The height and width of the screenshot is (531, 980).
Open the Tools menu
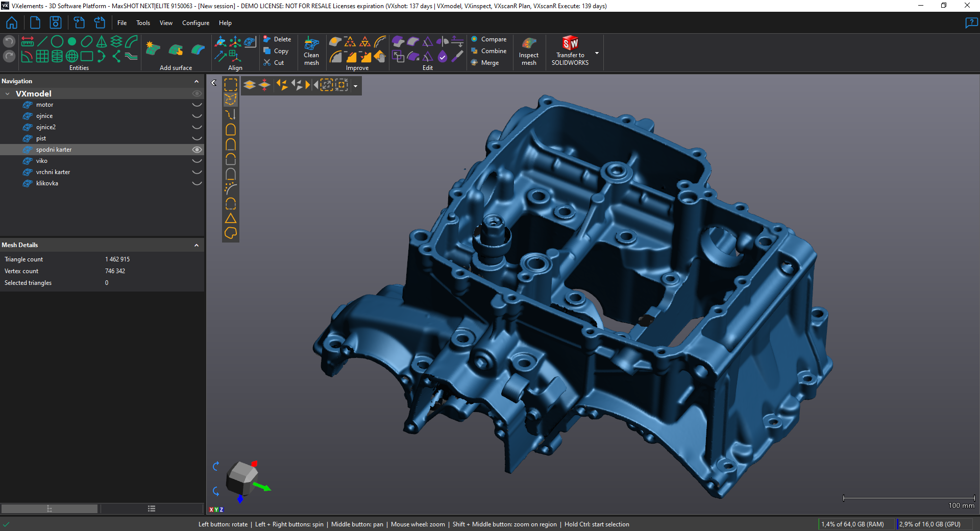click(143, 23)
